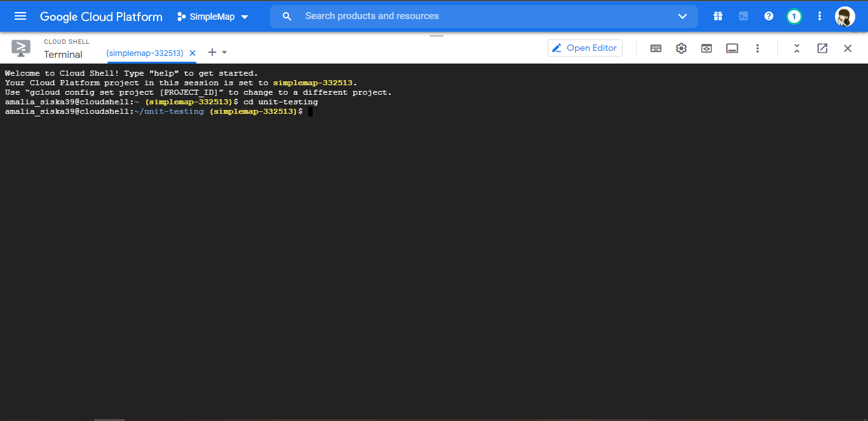The image size is (868, 421).
Task: Expand the search bar chevron for advanced options
Action: point(682,16)
